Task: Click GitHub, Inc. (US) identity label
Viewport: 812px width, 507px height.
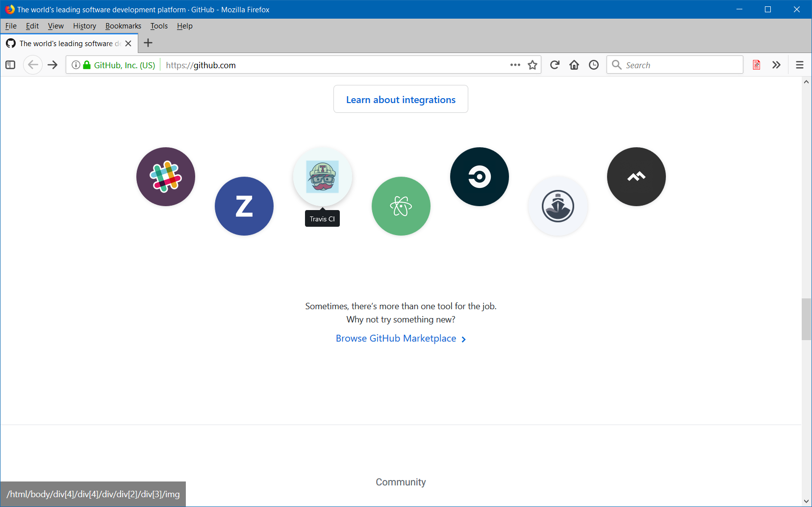Action: 125,65
